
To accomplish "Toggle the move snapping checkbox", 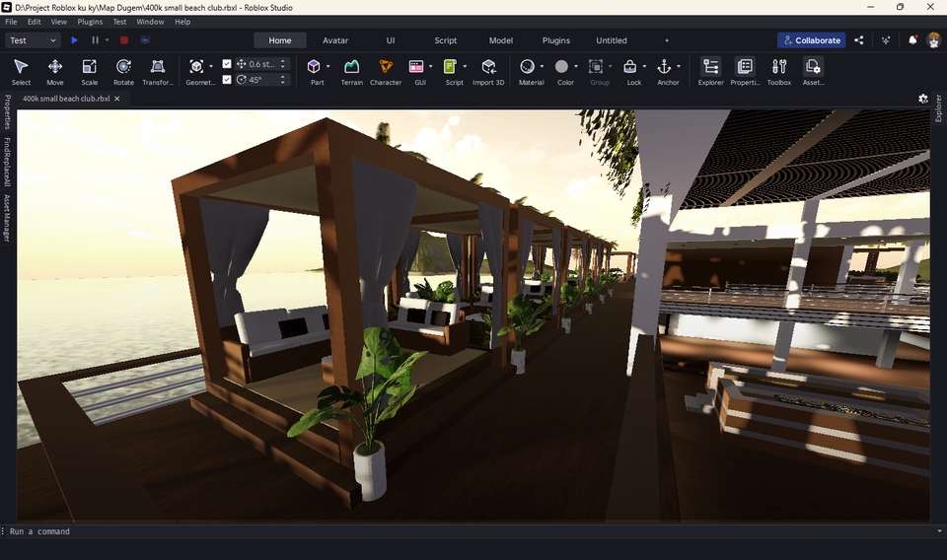I will click(228, 64).
